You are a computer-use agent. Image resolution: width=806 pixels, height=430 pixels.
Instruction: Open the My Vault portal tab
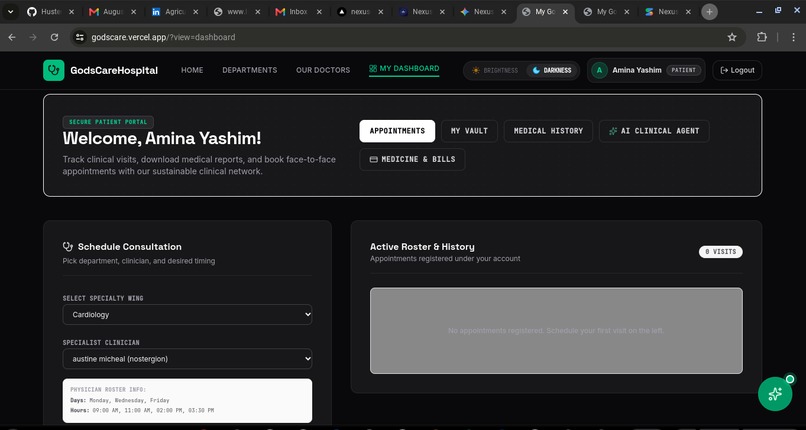(x=469, y=131)
